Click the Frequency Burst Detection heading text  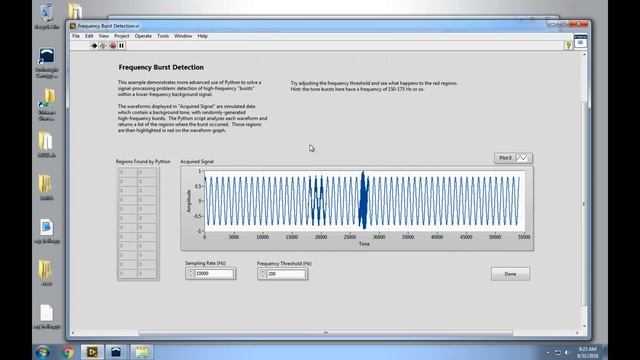pos(161,67)
